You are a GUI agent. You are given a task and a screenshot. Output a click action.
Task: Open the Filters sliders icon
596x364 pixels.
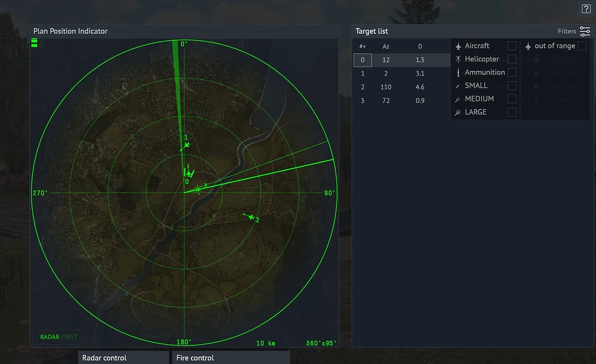click(585, 31)
